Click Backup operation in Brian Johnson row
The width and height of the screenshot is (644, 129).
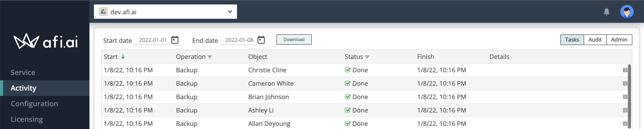point(186,97)
